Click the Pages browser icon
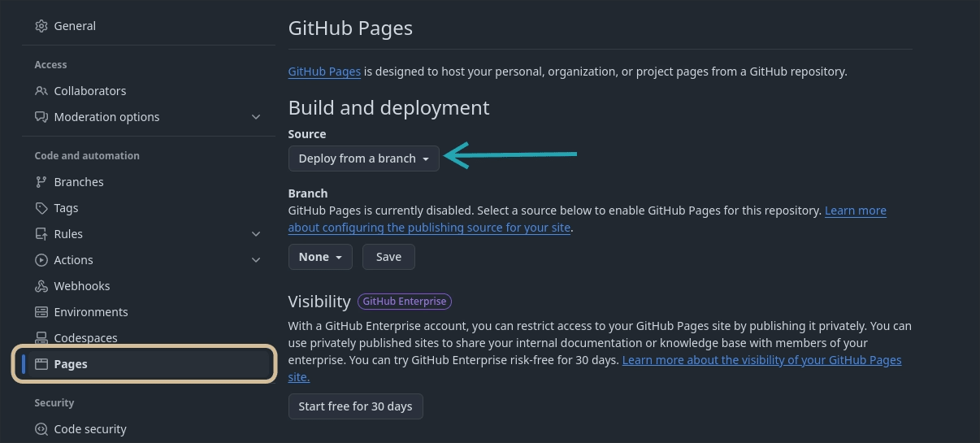 coord(41,364)
